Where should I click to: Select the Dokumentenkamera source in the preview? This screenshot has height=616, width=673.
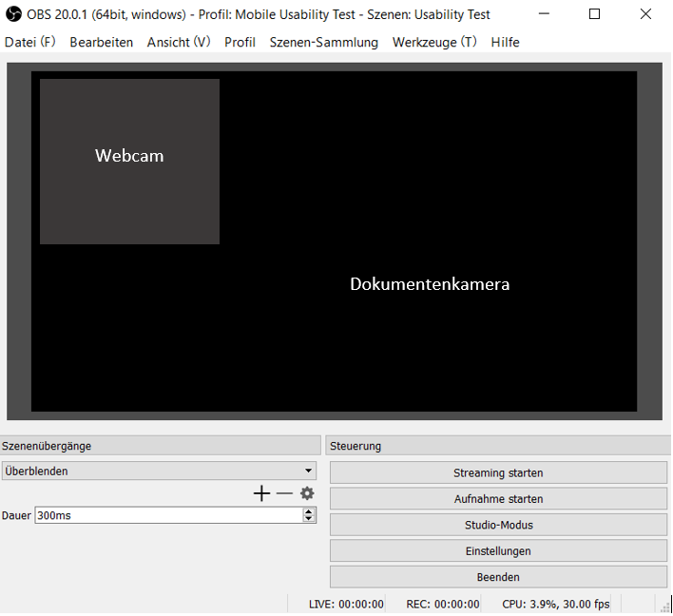coord(430,284)
